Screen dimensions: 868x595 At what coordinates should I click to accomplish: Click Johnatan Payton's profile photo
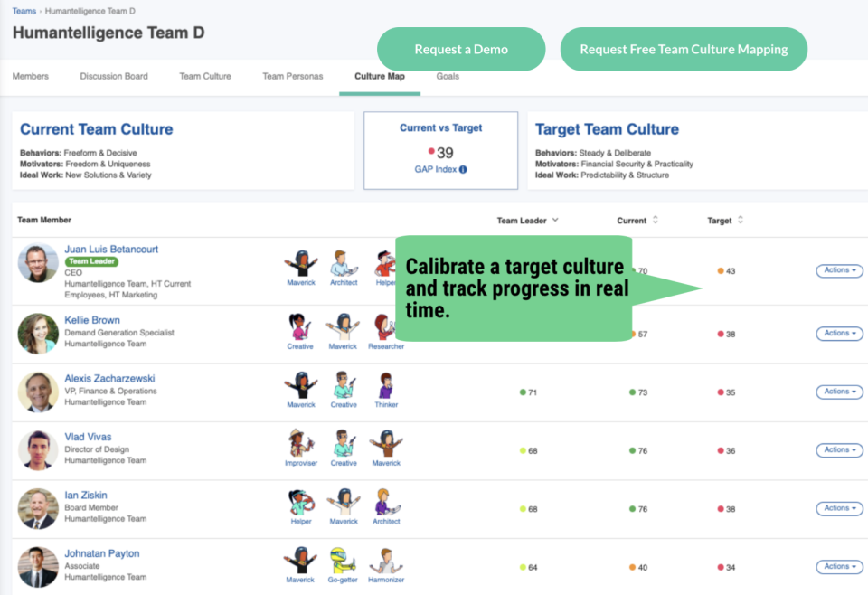click(38, 567)
